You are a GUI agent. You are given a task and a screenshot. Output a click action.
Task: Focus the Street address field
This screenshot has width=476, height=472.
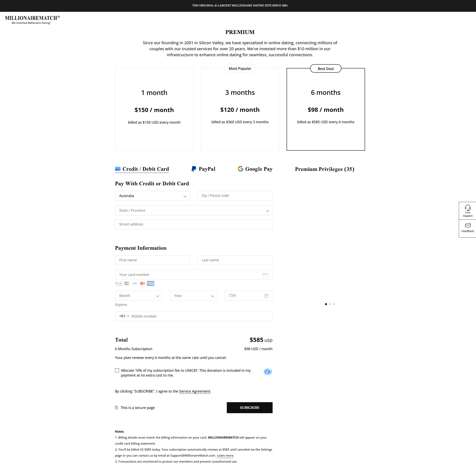coord(194,224)
